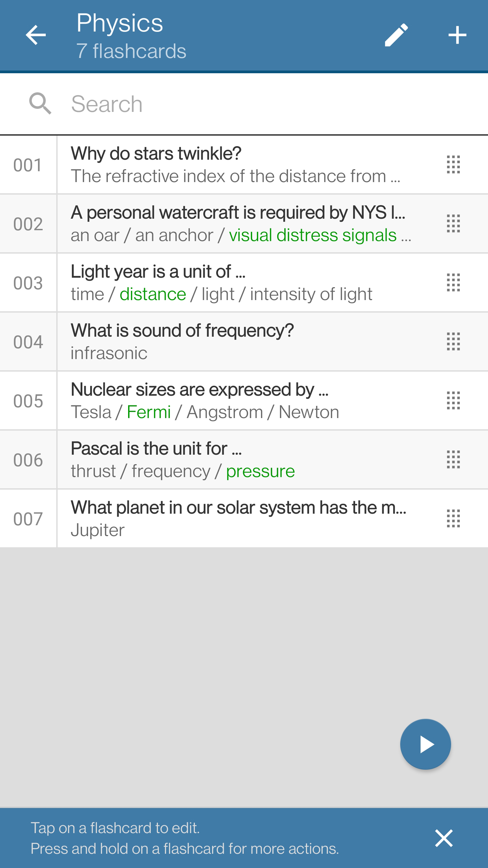The height and width of the screenshot is (868, 488).
Task: Tap the back arrow icon
Action: pos(36,35)
